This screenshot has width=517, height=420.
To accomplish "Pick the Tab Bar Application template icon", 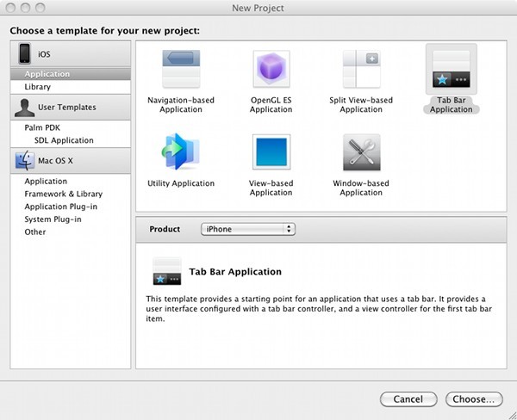I will pos(451,69).
